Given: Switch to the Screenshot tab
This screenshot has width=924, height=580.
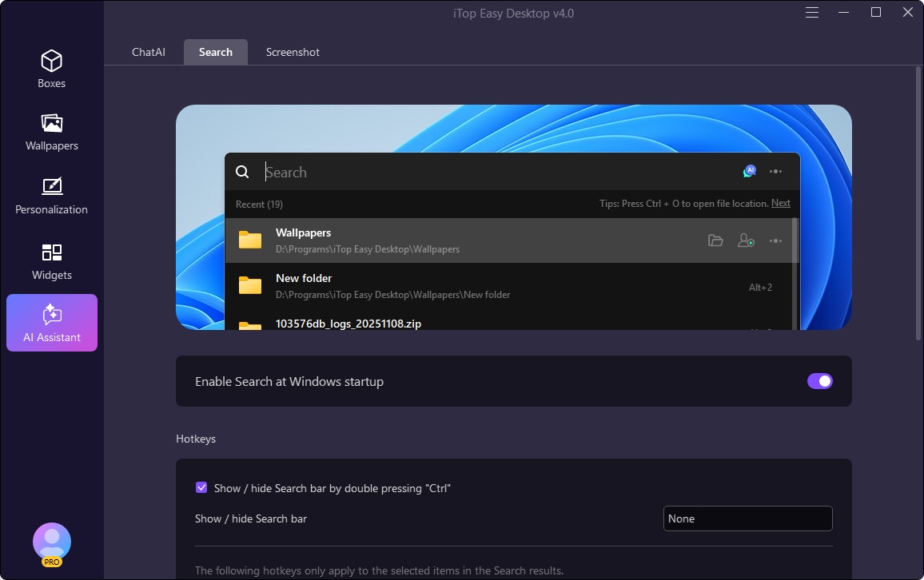Looking at the screenshot, I should click(293, 52).
